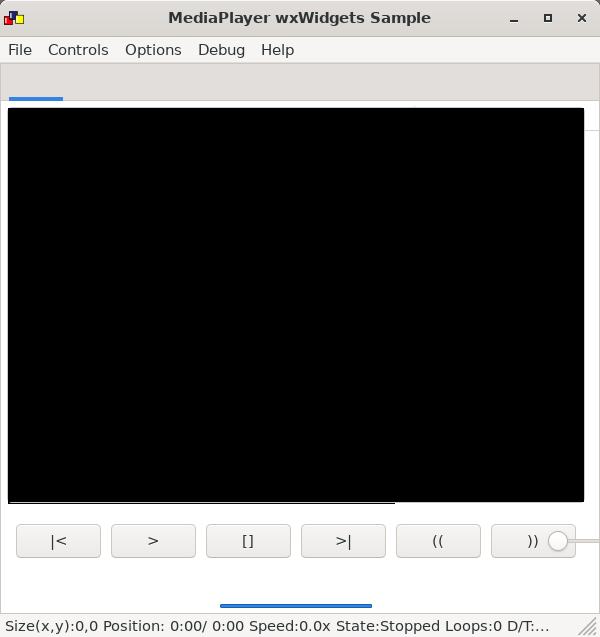
Task: Open the Debug menu
Action: (221, 50)
